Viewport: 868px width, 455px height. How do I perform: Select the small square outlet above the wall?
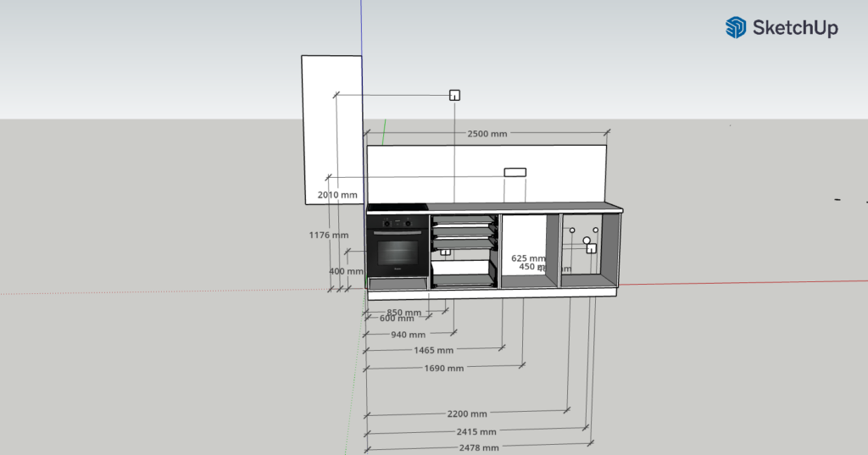click(x=454, y=95)
